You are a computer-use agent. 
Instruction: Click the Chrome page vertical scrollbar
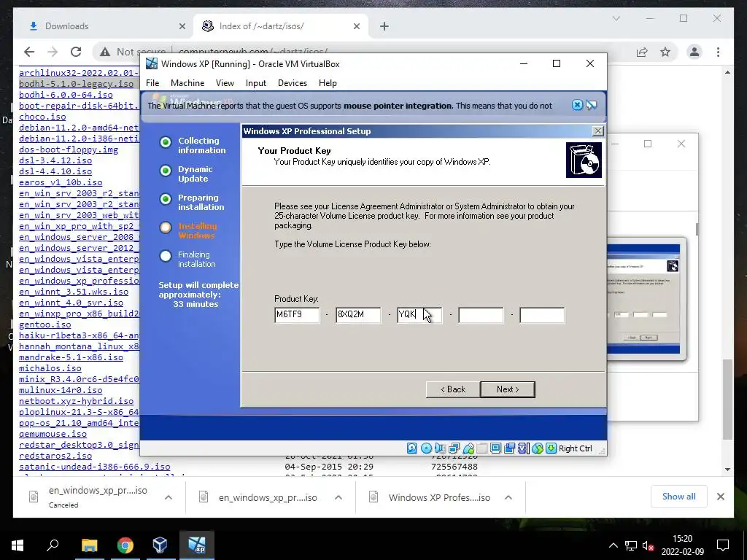point(727,400)
